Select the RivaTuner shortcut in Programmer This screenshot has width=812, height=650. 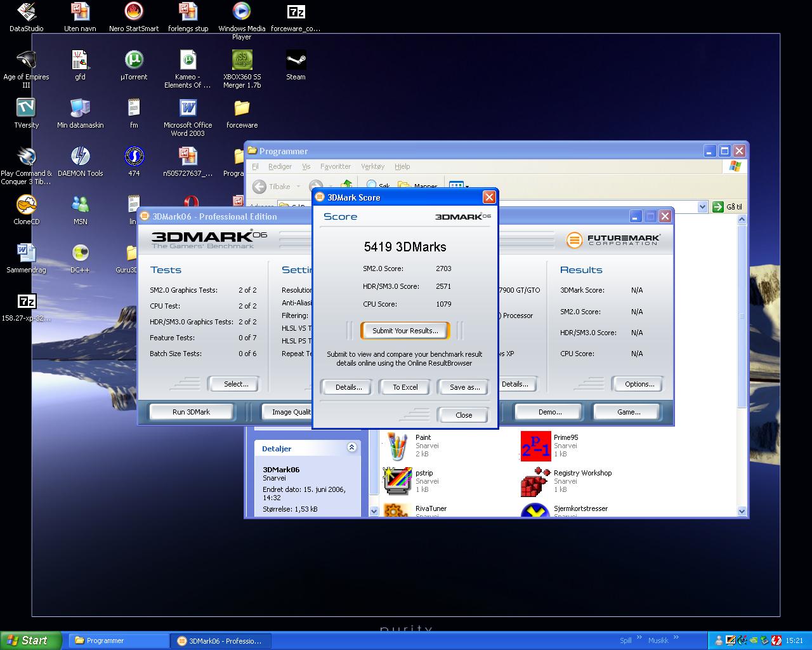point(416,510)
